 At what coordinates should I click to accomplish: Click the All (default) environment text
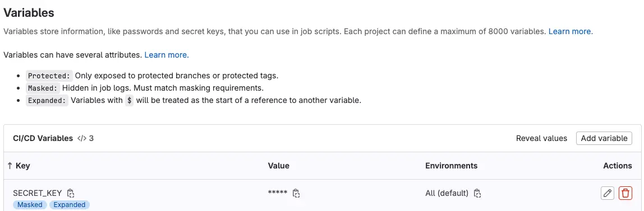click(x=447, y=193)
